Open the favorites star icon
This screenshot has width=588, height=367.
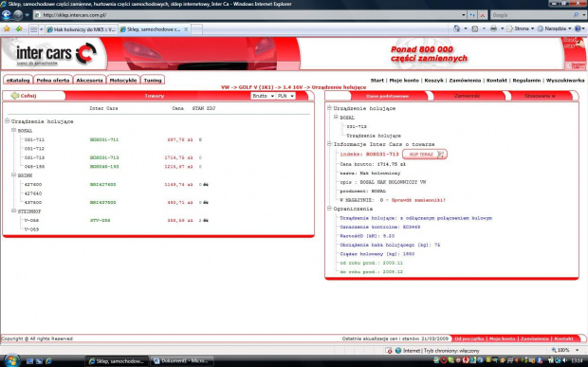point(7,28)
